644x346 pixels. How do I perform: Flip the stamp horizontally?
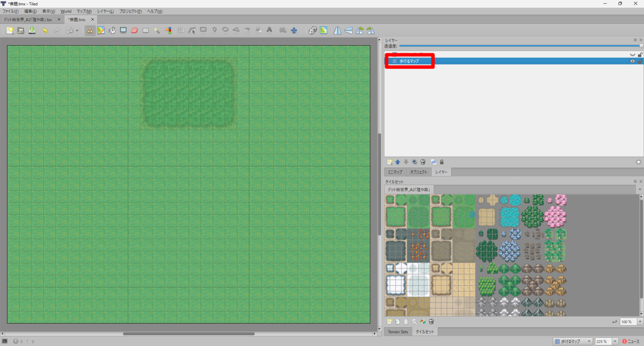click(x=338, y=30)
